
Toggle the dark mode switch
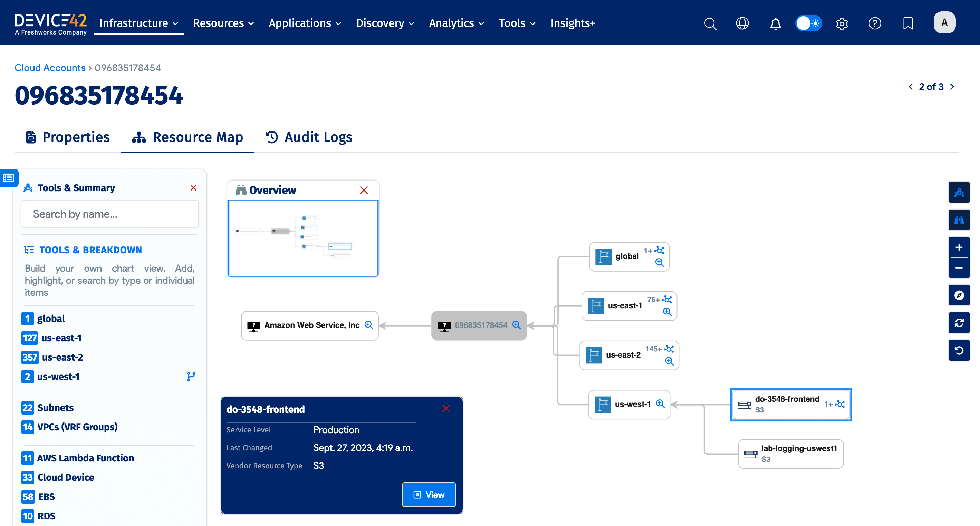click(808, 23)
